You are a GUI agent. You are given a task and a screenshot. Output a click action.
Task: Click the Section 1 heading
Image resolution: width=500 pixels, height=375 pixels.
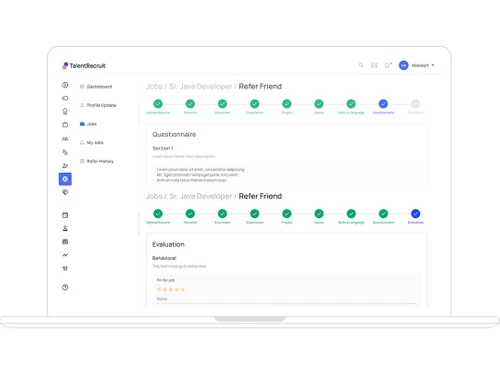tap(163, 148)
